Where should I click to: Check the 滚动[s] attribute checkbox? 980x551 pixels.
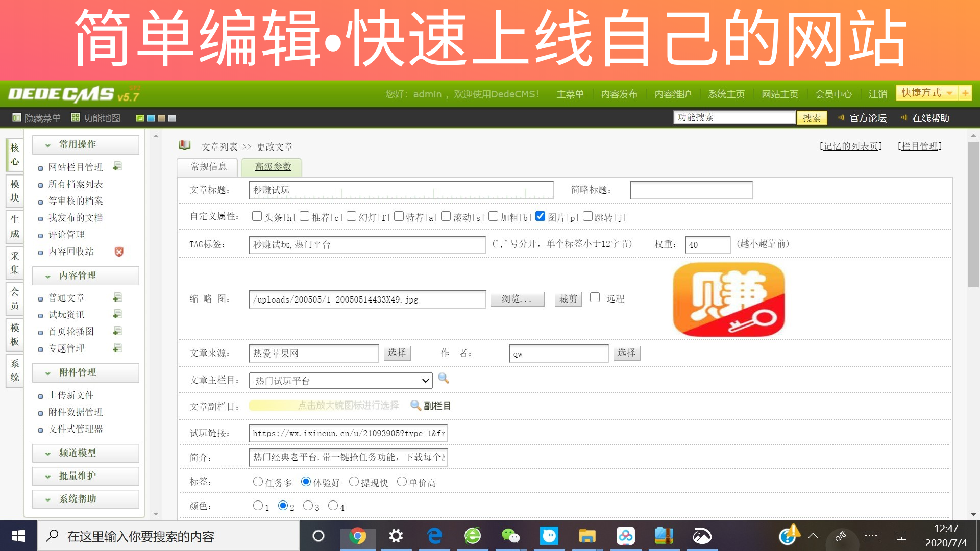(446, 216)
